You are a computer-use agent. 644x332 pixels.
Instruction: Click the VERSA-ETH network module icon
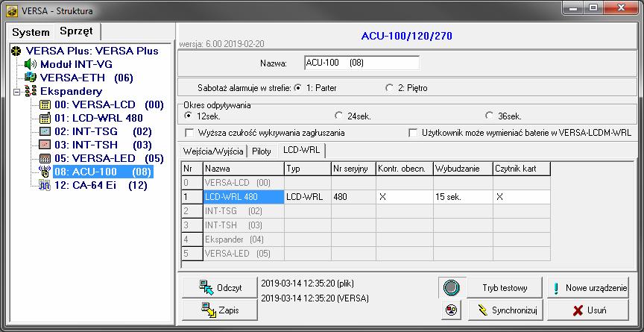pyautogui.click(x=31, y=78)
